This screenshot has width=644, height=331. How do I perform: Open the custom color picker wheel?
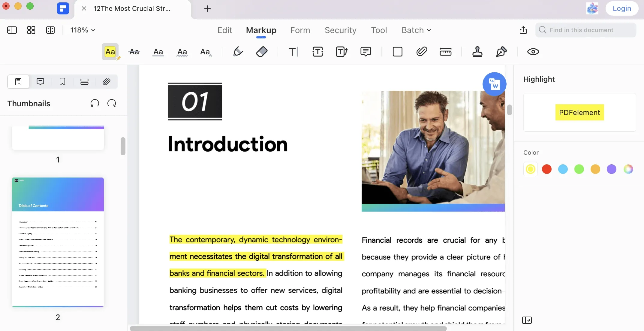pyautogui.click(x=628, y=169)
